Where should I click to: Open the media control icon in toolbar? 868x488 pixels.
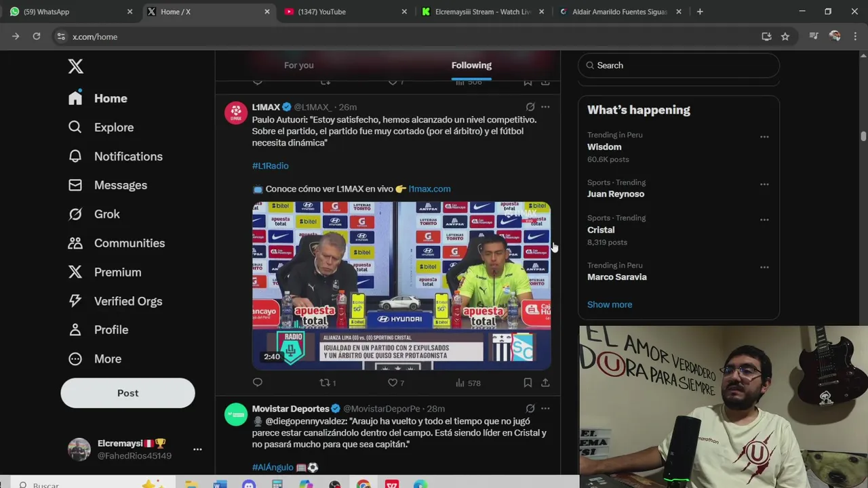click(814, 37)
